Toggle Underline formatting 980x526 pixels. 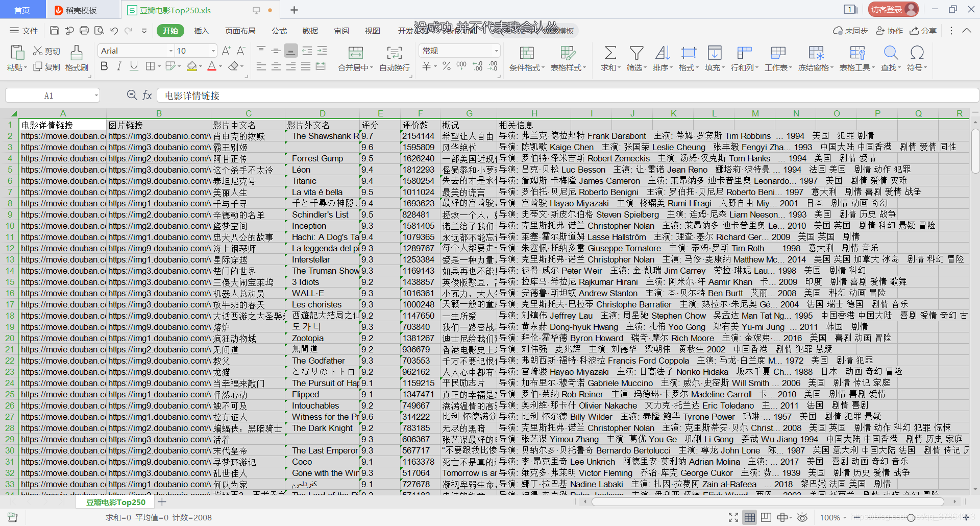134,66
